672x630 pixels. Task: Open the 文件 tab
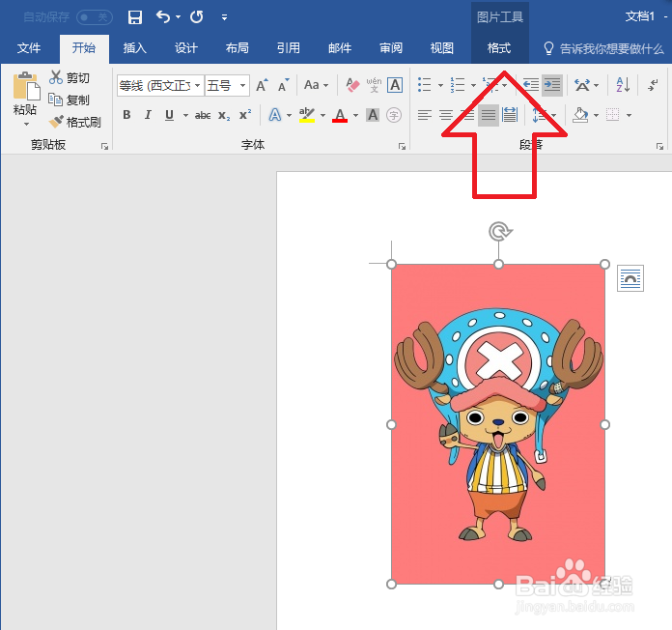pyautogui.click(x=29, y=47)
